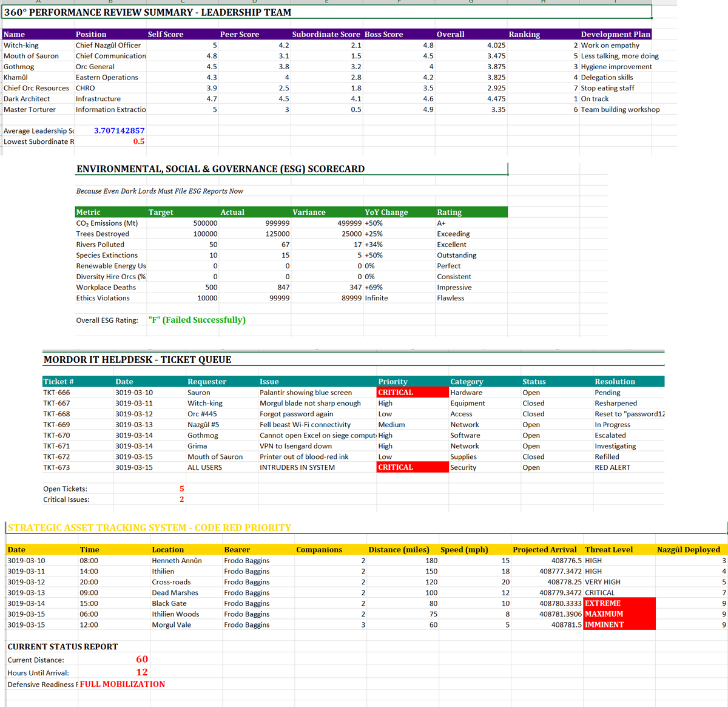Viewport: 728px width, 707px height.
Task: Select the 'Chief Nazgûl Officer' position cell
Action: pos(110,46)
